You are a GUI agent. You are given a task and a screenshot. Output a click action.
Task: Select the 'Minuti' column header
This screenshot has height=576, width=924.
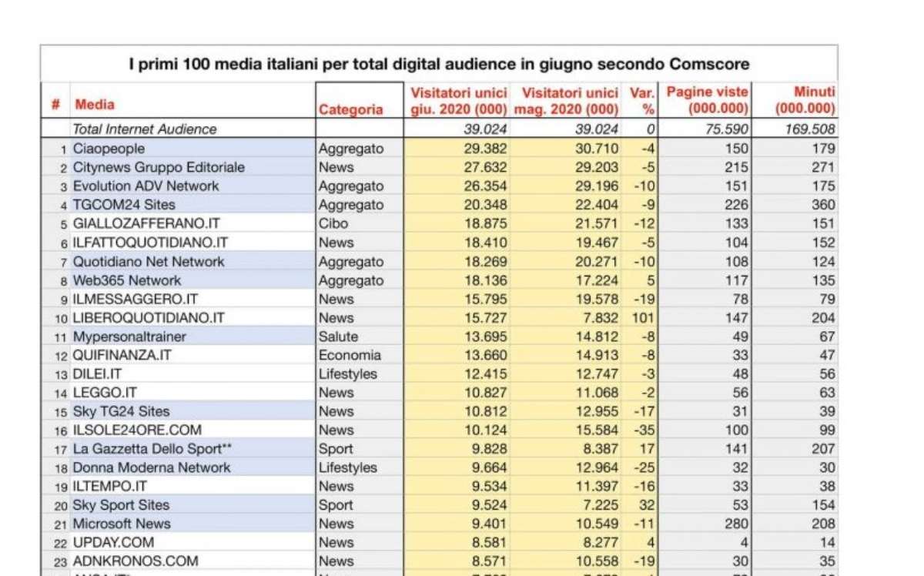point(805,101)
